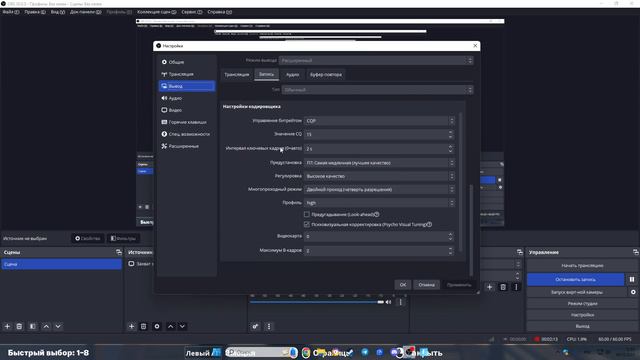The image size is (640, 360).
Task: Switch to Буфер повтора tab
Action: (326, 75)
